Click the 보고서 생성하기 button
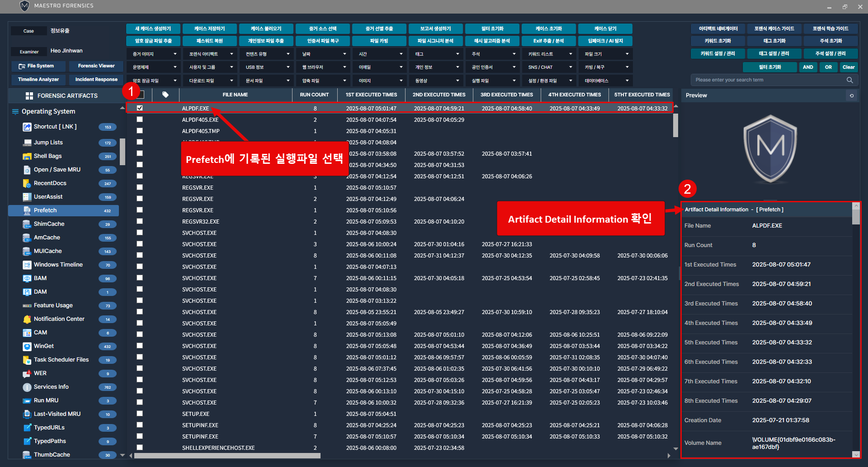This screenshot has height=467, width=868. [x=435, y=29]
